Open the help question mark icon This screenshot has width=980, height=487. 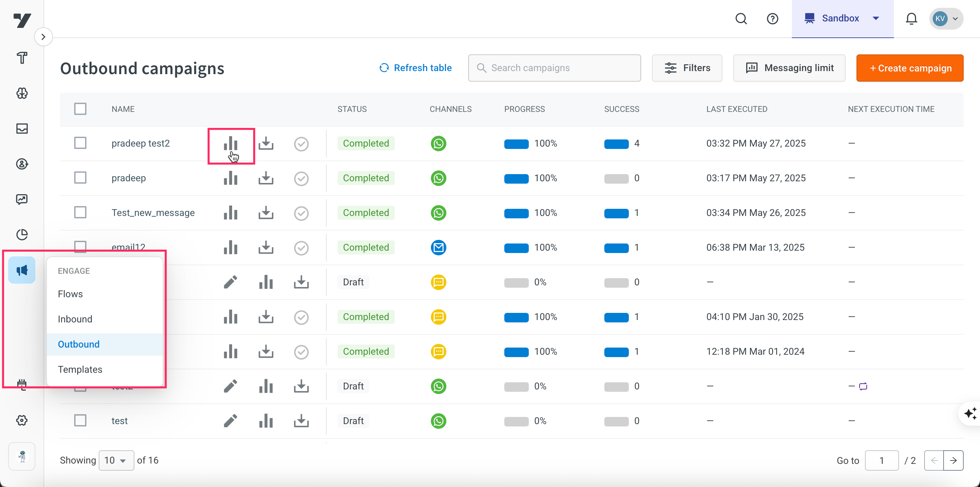772,18
